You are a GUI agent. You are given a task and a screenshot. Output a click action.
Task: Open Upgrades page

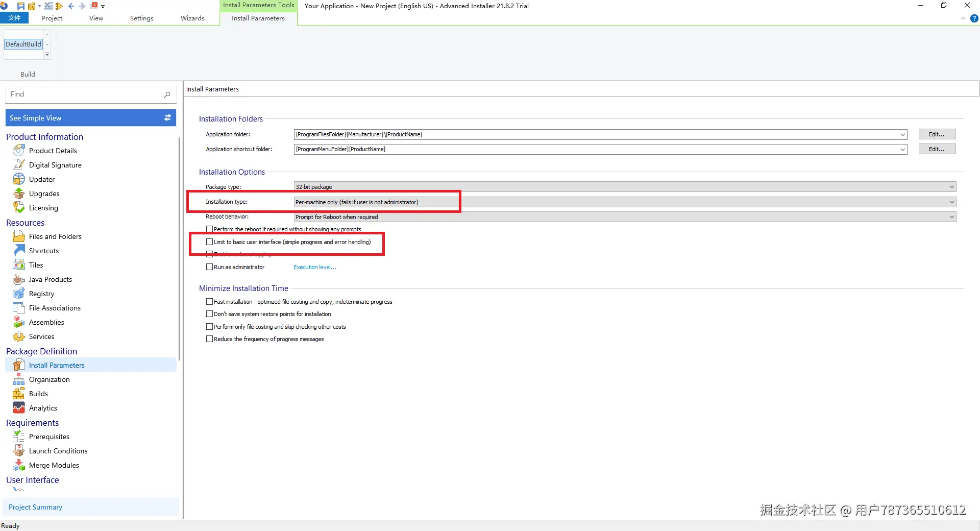pyautogui.click(x=44, y=194)
